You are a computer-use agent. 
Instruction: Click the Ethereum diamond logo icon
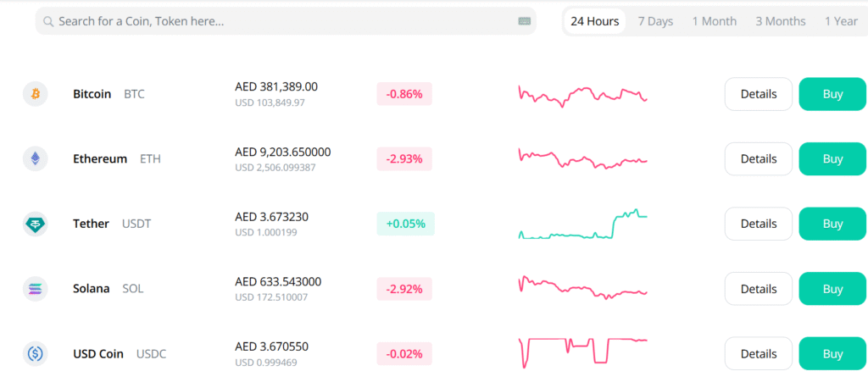36,159
